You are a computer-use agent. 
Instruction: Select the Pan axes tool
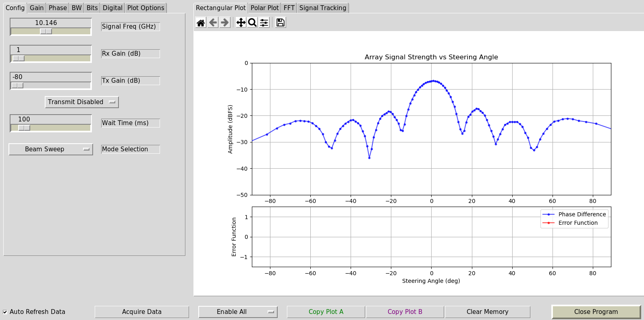tap(241, 23)
